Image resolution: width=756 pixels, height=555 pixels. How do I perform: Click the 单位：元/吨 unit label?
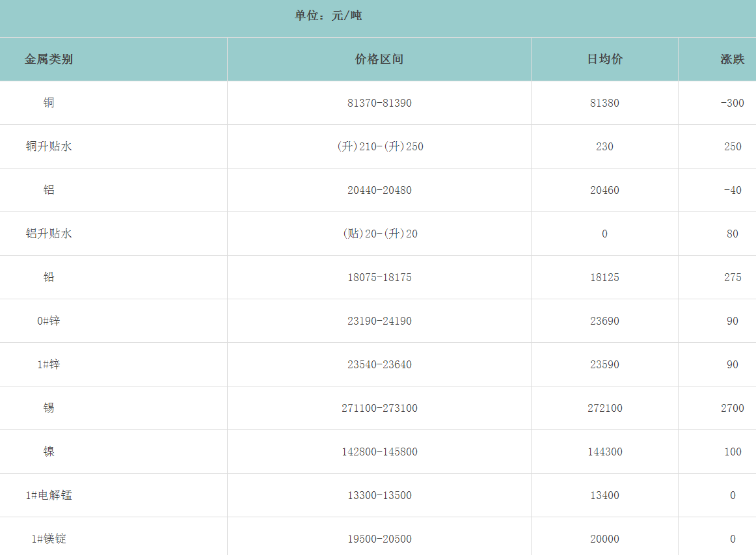click(328, 16)
